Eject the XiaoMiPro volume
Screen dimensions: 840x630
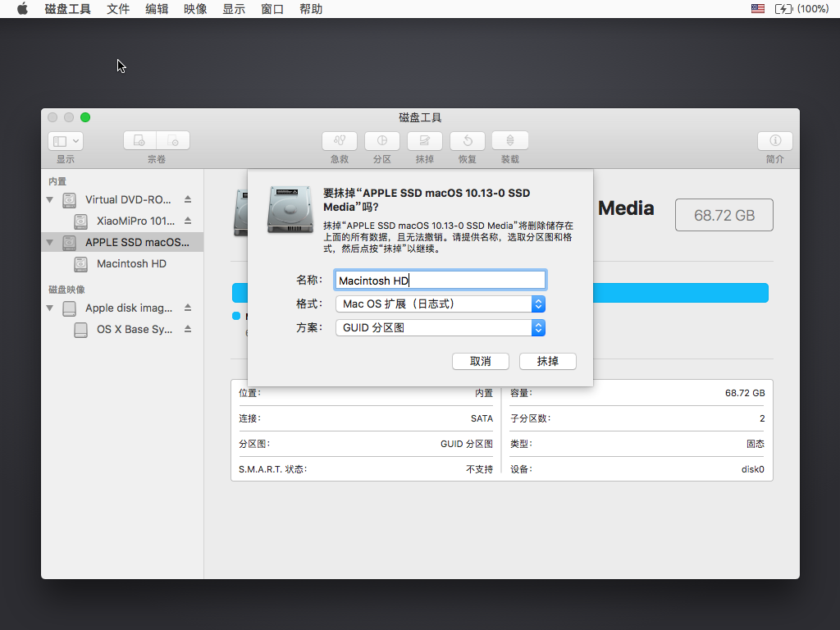pos(188,221)
